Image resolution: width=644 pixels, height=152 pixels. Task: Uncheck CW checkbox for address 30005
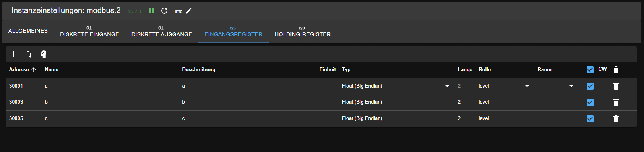[590, 119]
